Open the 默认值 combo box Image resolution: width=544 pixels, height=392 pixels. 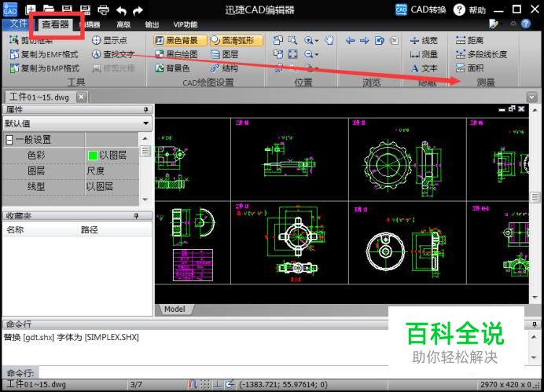click(x=77, y=123)
